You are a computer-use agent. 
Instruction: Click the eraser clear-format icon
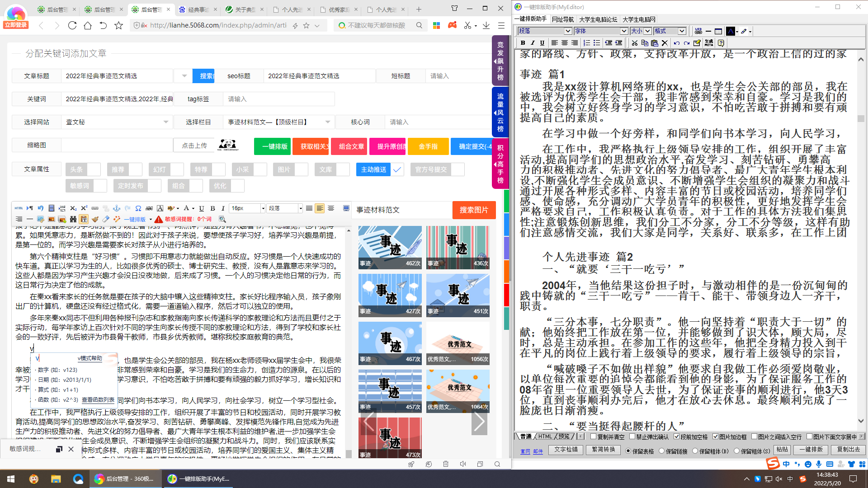pyautogui.click(x=106, y=219)
